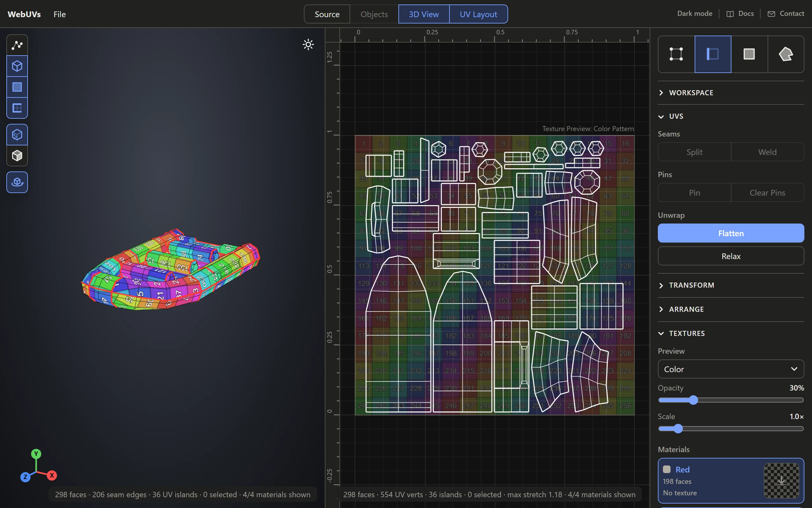This screenshot has width=812, height=508.
Task: Toggle textured checker cube shading icon
Action: [x=17, y=135]
